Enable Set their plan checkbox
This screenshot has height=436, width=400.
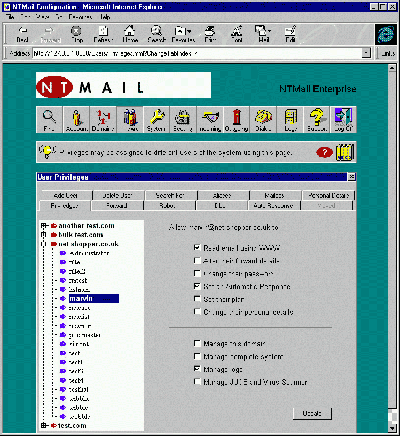tap(197, 299)
